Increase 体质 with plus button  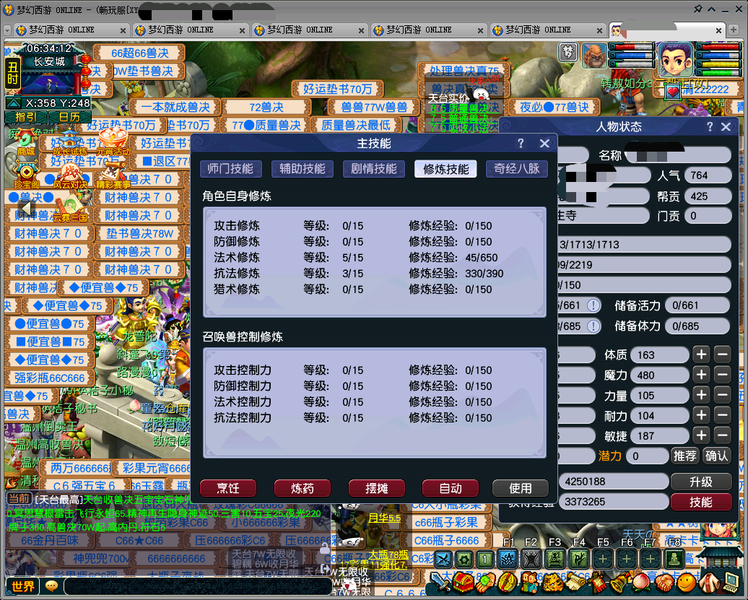[701, 354]
